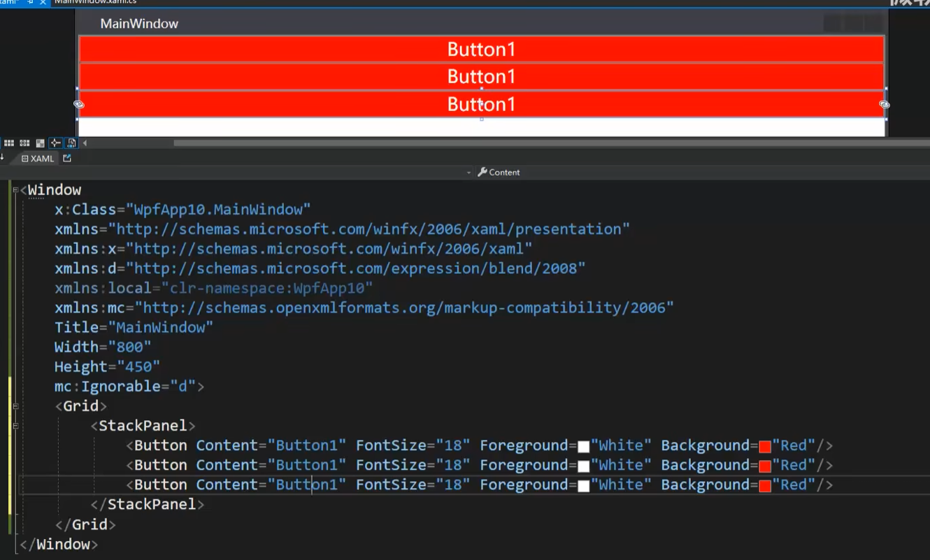Click the red swatch next to first Background attribute

click(765, 445)
